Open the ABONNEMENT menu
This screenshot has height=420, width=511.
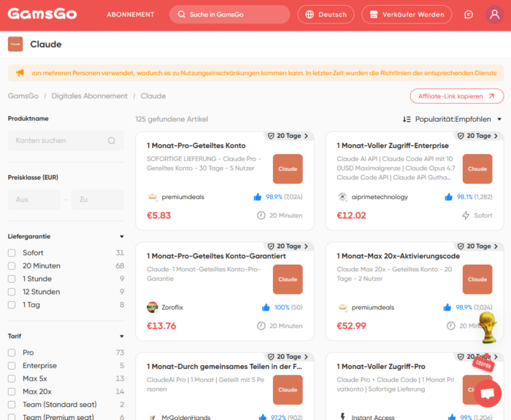[131, 15]
